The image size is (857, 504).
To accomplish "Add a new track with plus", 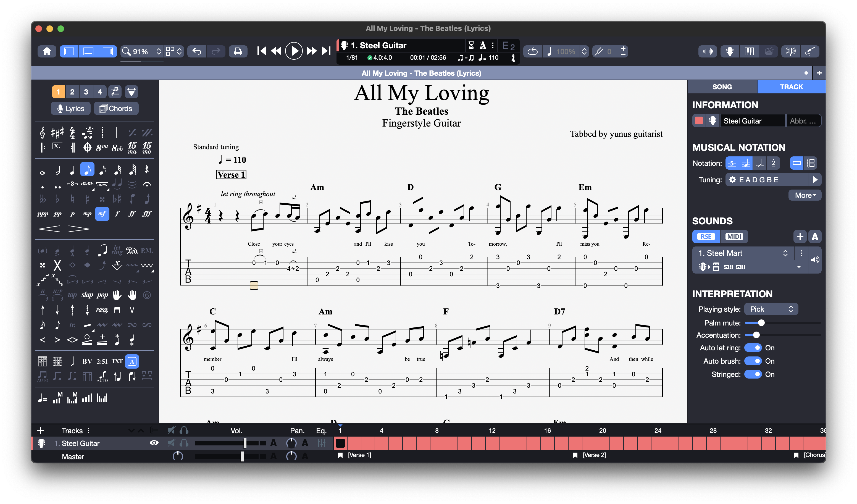I will pos(40,431).
